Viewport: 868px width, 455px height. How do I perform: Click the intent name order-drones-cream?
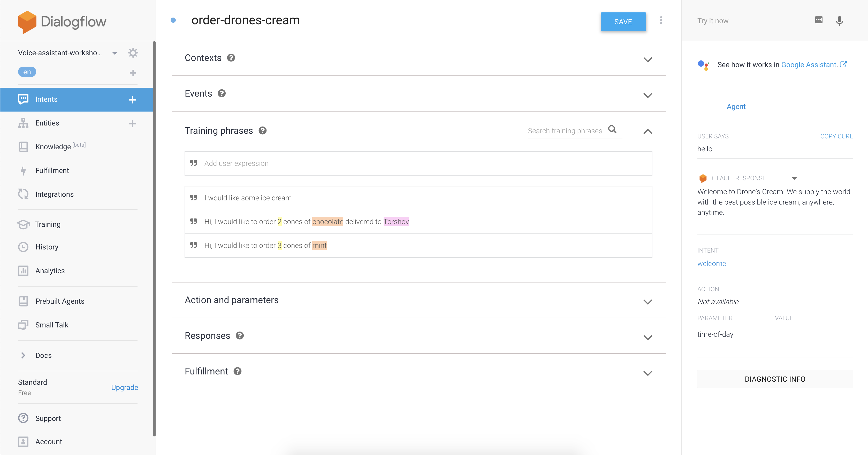click(x=246, y=20)
